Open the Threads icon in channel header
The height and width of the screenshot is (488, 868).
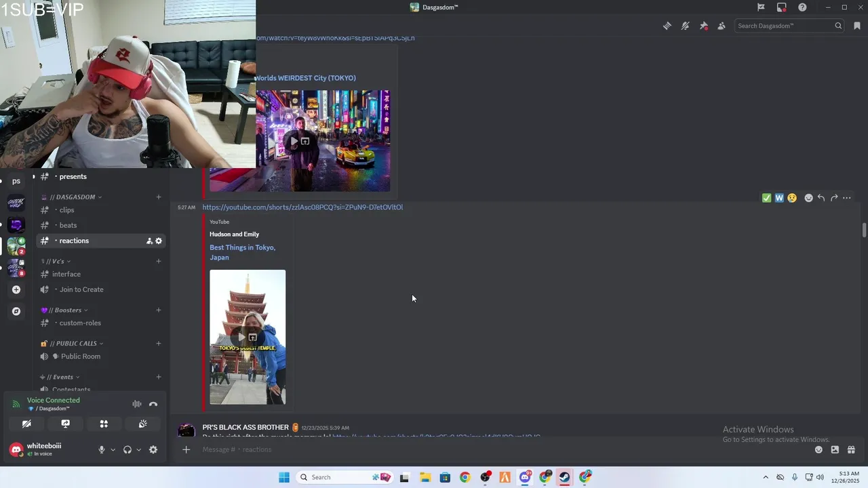[x=667, y=26]
